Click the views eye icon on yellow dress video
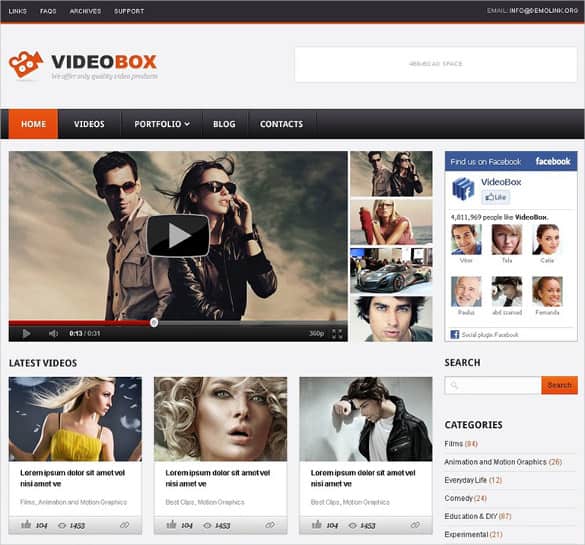This screenshot has width=585, height=545. coord(62,525)
